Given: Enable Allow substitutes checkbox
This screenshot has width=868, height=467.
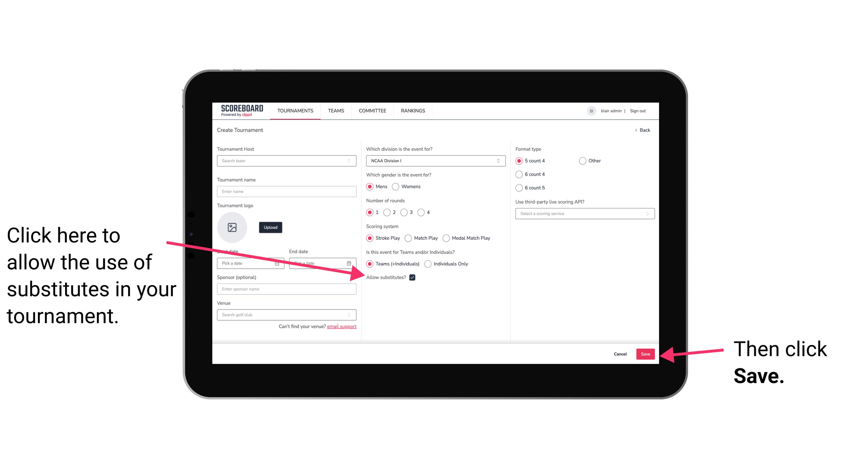Looking at the screenshot, I should click(414, 277).
